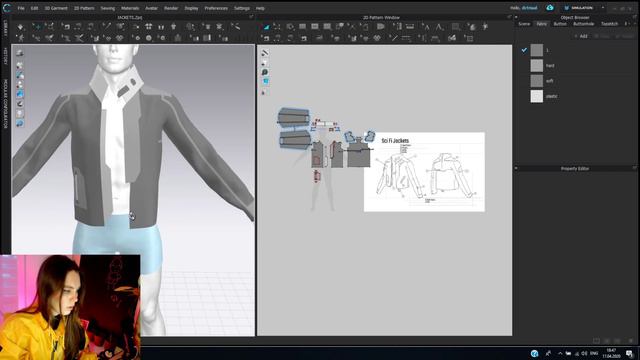Screen dimensions: 640x360
Task: Click the crossed-scissors icon in 3D toolbar second row
Action: [79, 38]
